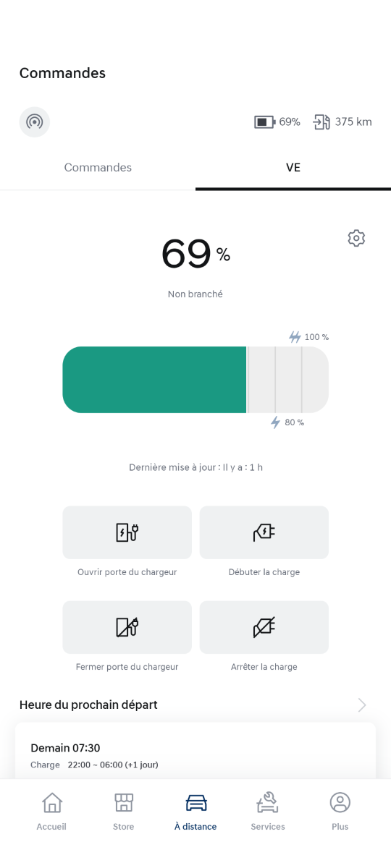Tap the 100 % fast charge limit marker
The image size is (391, 868).
coord(309,337)
